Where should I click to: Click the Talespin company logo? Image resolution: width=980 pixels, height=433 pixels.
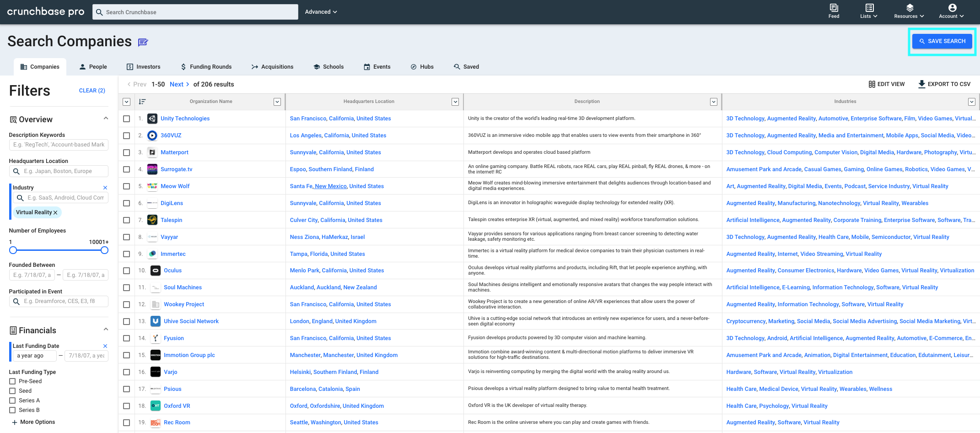[x=152, y=220]
